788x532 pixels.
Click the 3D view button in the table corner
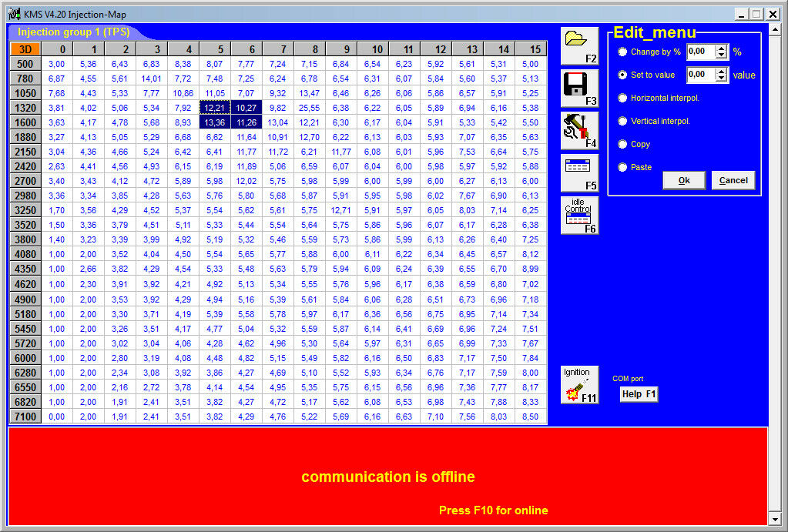(25, 49)
